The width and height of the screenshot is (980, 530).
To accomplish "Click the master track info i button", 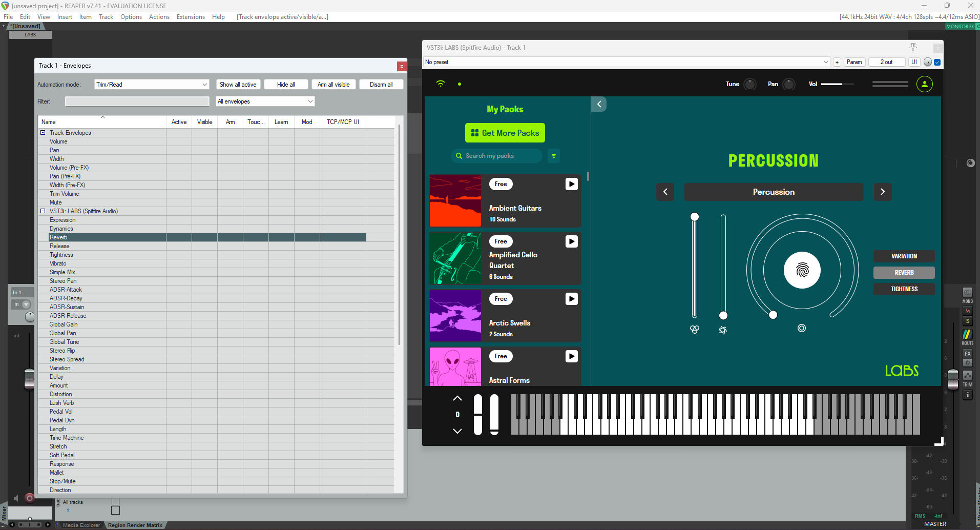I will click(x=968, y=395).
